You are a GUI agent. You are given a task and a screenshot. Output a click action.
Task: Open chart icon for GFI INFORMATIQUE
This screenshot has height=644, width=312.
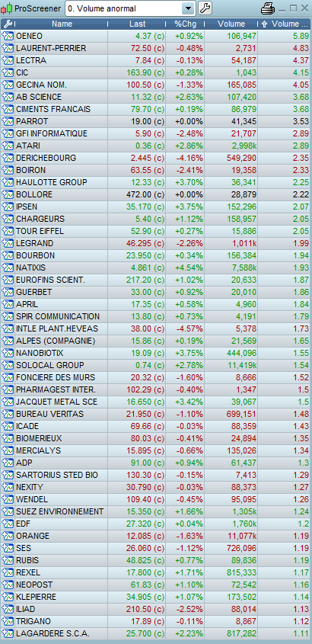[x=8, y=133]
